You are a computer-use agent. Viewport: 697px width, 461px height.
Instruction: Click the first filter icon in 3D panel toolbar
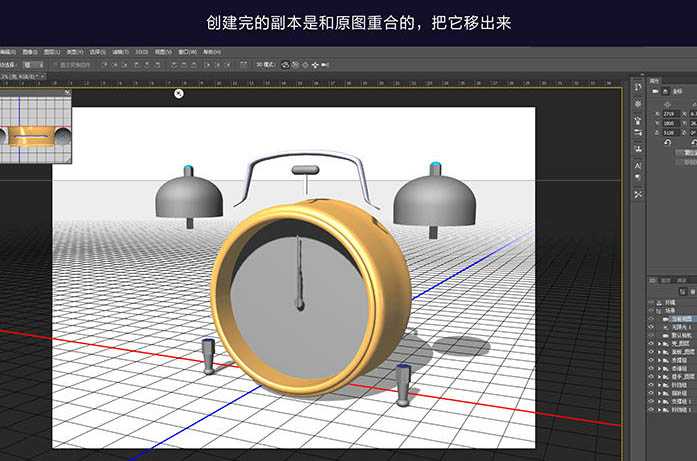[x=683, y=291]
